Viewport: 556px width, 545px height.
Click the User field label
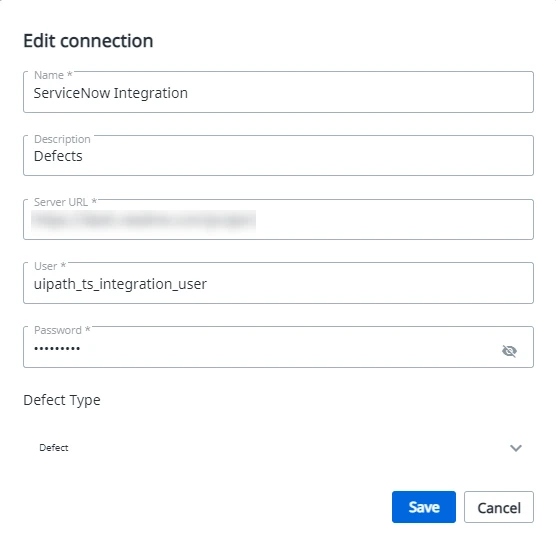pos(50,266)
